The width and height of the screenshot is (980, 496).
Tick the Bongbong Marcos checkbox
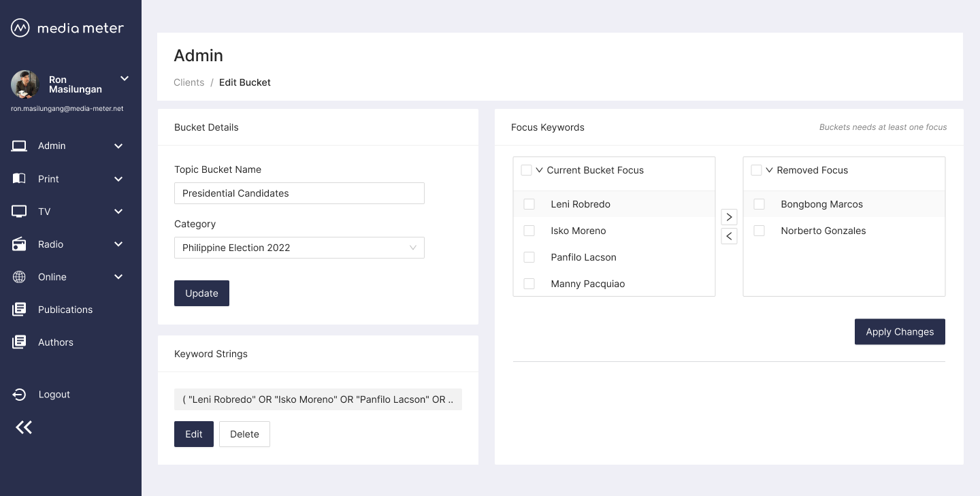tap(759, 204)
